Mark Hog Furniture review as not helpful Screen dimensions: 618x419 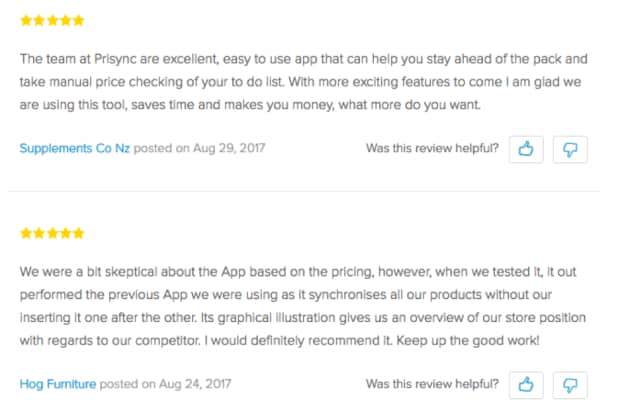click(570, 384)
